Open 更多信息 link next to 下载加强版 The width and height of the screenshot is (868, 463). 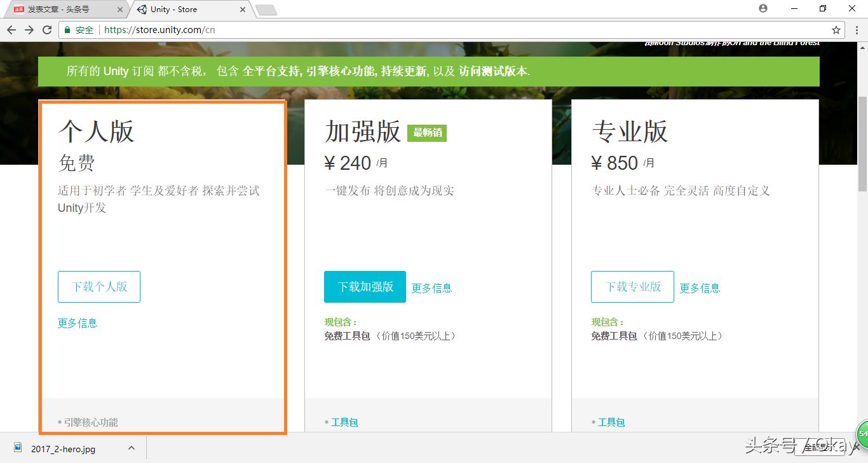click(x=431, y=288)
